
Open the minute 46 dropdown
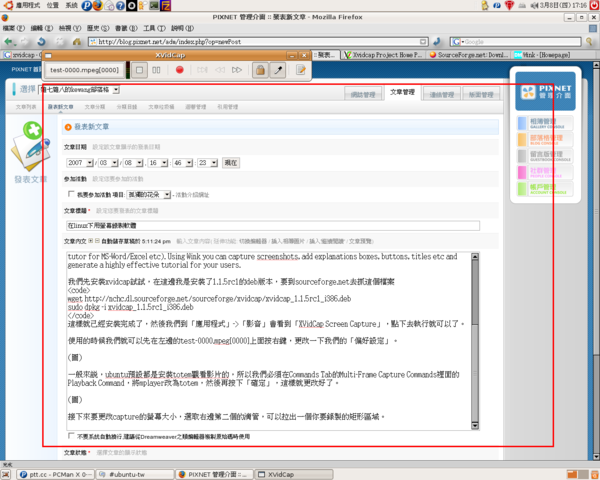coord(183,163)
